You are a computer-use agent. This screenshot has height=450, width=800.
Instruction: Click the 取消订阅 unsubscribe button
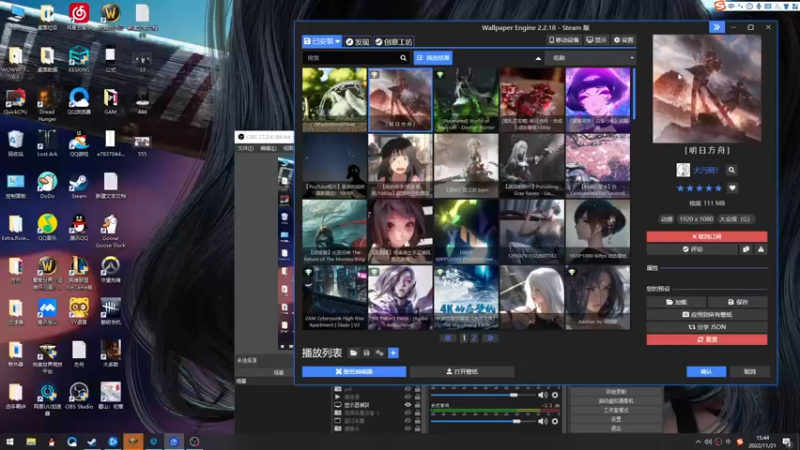pos(707,236)
